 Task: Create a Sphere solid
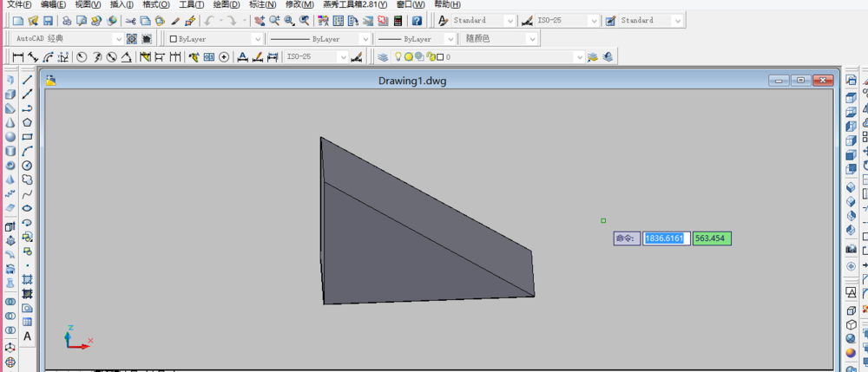click(x=10, y=137)
